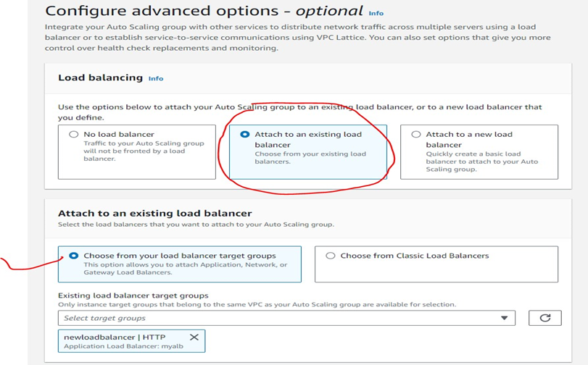Click the refresh target groups icon button
The image size is (588, 365).
pos(544,318)
